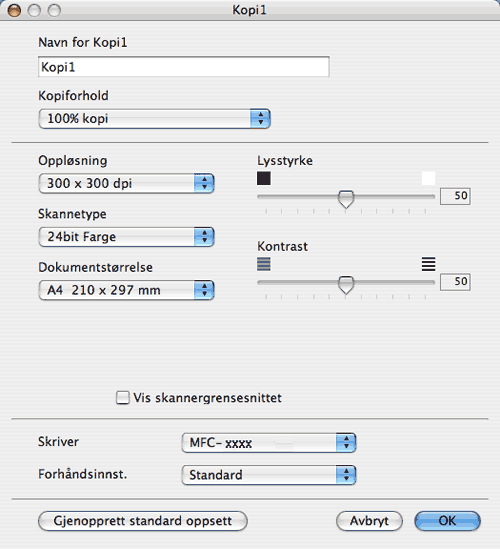
Task: Select the MFC-xxxx printer menu
Action: click(269, 443)
